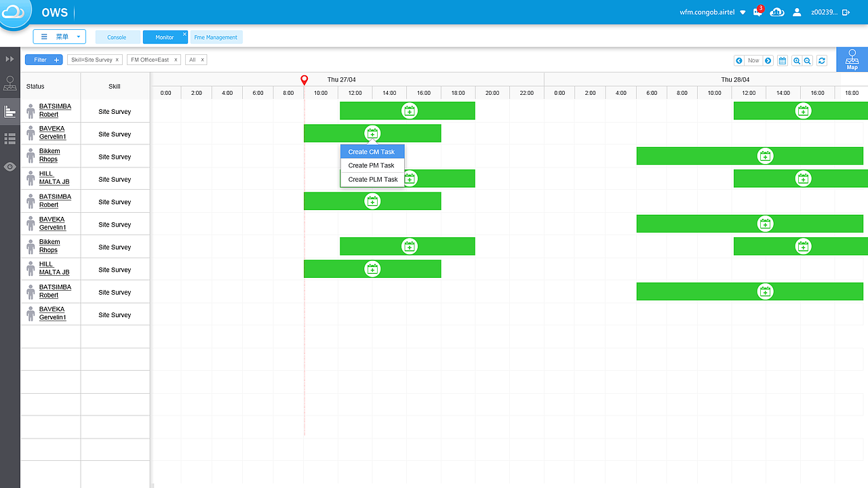Image resolution: width=868 pixels, height=488 pixels.
Task: Toggle the eye visibility icon in sidebar
Action: pyautogui.click(x=10, y=167)
